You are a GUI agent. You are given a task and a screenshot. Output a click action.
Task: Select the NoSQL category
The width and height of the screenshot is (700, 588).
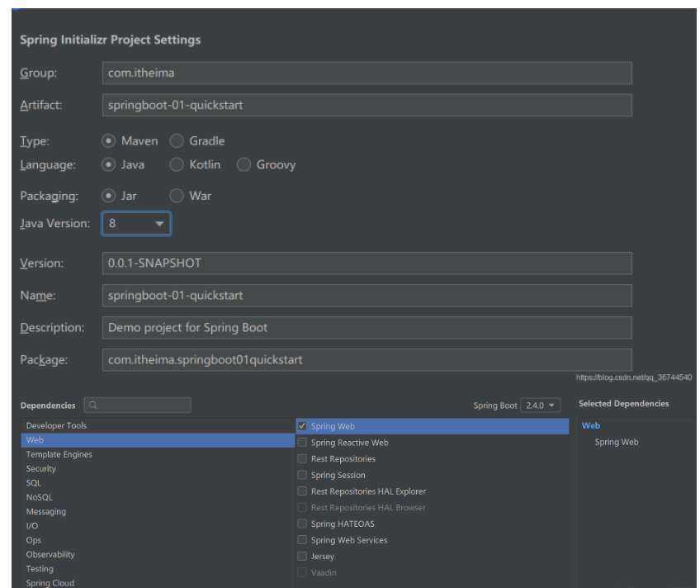click(158, 497)
